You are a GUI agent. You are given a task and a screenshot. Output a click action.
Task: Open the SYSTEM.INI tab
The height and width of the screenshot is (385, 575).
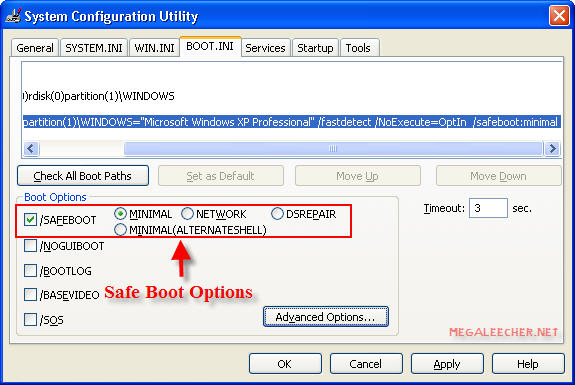point(94,48)
